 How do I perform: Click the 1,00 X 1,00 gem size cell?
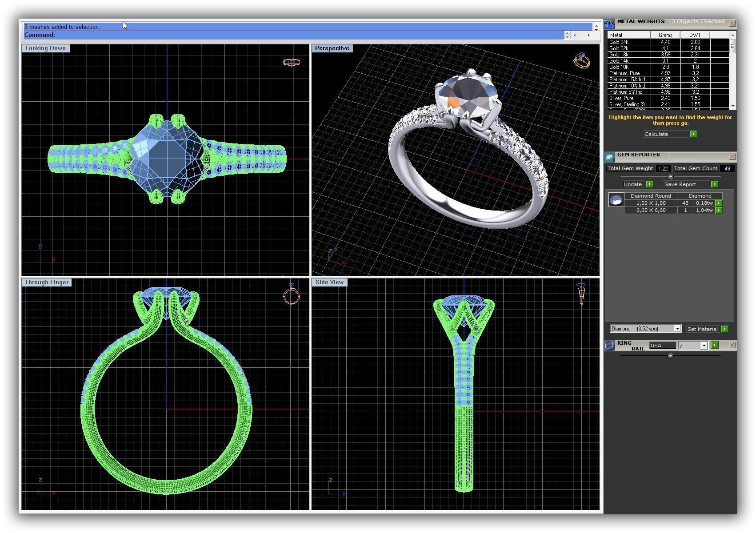click(651, 203)
